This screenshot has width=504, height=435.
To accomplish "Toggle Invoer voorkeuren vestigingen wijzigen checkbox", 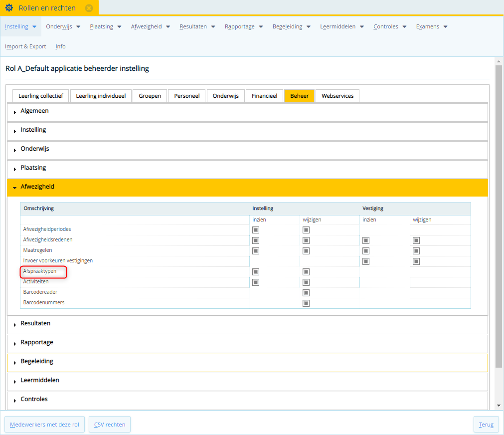I will pos(416,261).
